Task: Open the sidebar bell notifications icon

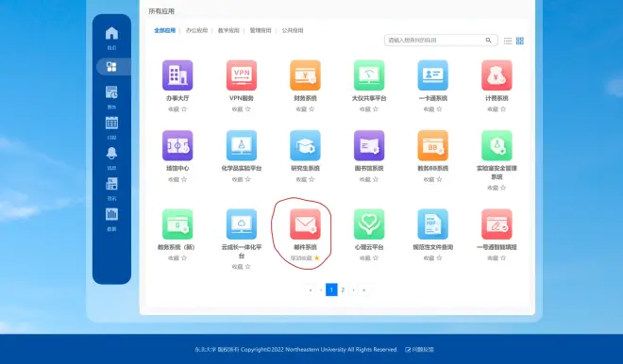Action: [111, 153]
